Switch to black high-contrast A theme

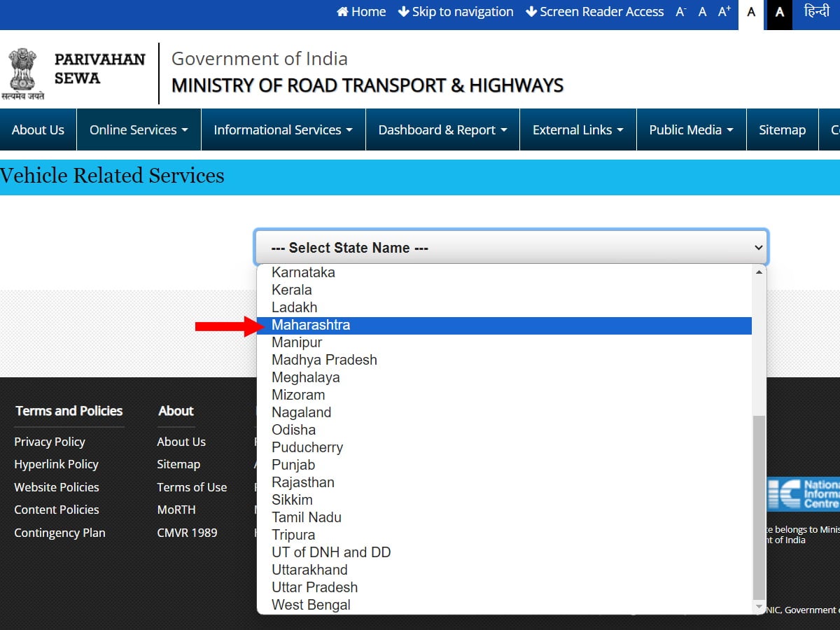coord(779,13)
